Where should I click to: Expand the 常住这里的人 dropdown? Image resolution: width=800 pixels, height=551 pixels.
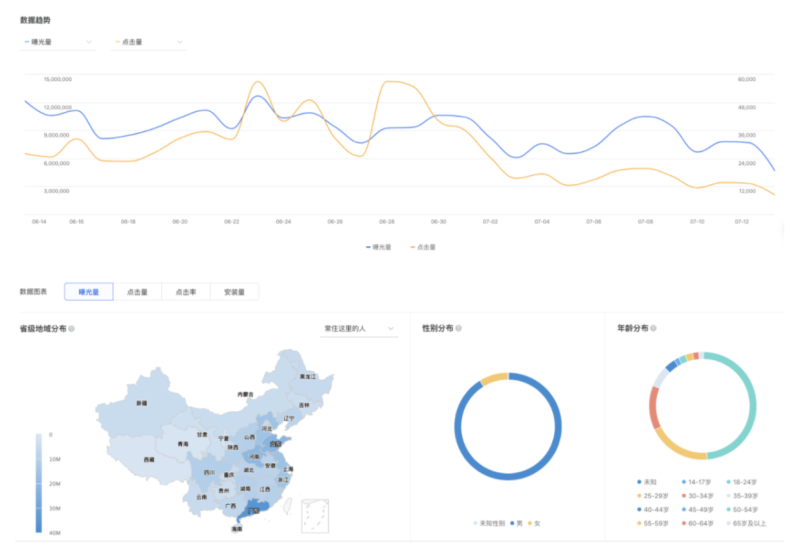pyautogui.click(x=359, y=328)
